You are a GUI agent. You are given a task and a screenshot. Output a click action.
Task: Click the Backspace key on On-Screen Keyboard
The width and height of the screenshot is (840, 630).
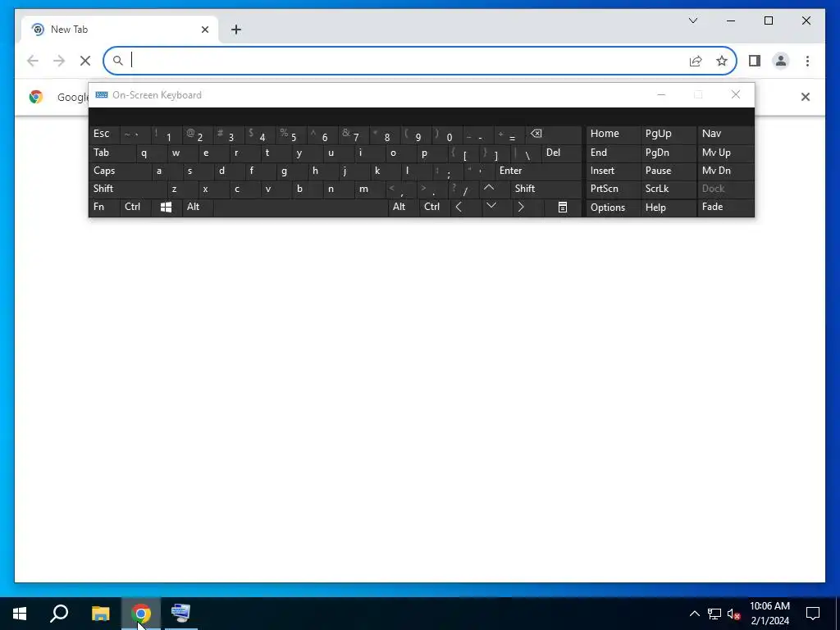click(554, 135)
